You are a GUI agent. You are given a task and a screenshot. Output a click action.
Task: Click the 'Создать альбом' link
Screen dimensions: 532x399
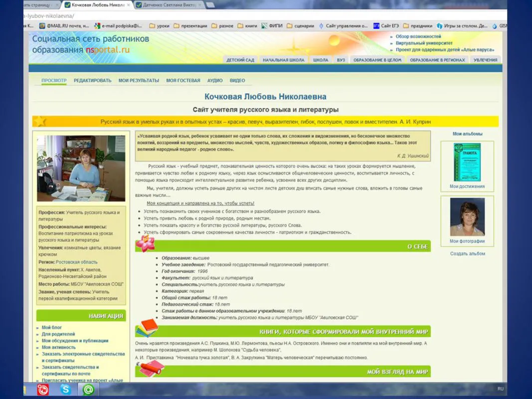click(x=467, y=253)
